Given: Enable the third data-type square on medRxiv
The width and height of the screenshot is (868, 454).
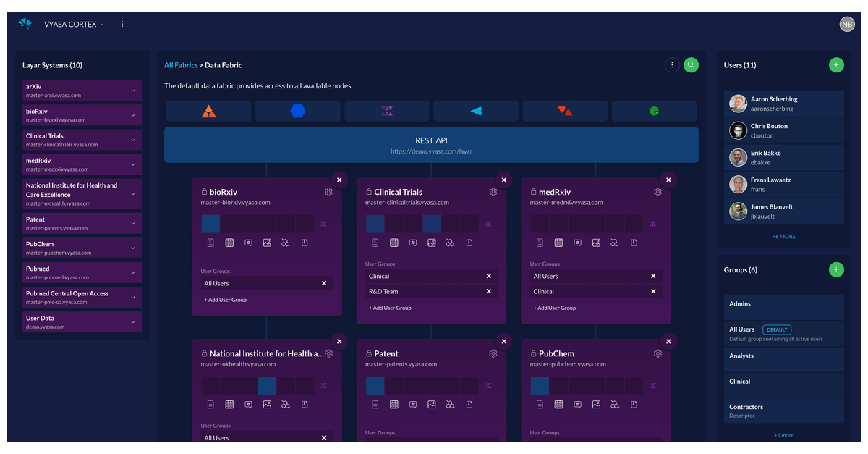Looking at the screenshot, I should pyautogui.click(x=577, y=223).
